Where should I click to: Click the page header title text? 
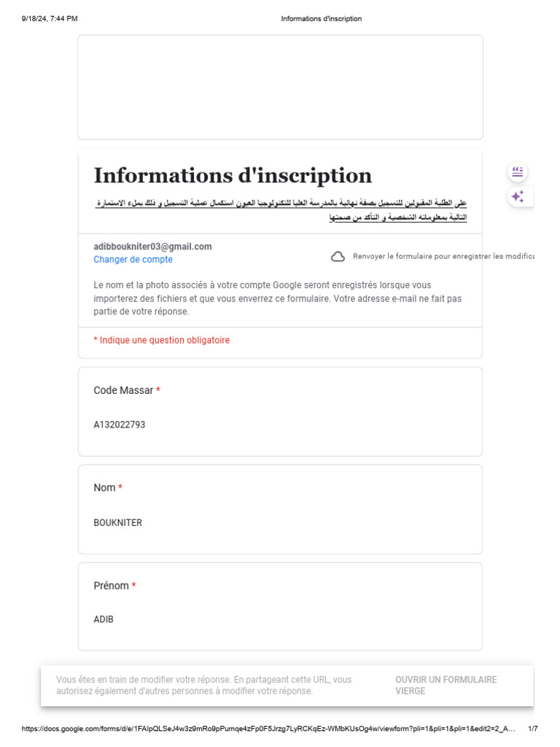(x=321, y=19)
